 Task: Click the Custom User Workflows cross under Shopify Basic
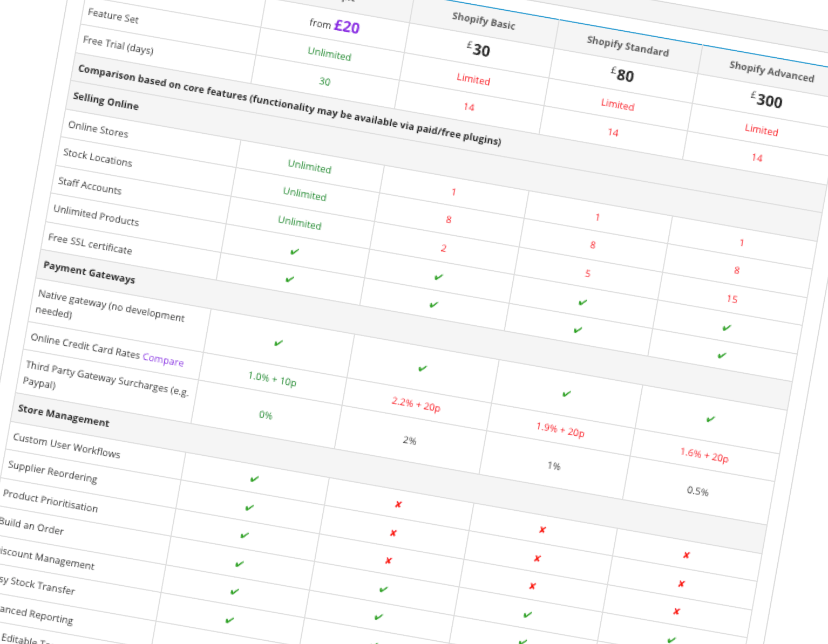pos(398,504)
